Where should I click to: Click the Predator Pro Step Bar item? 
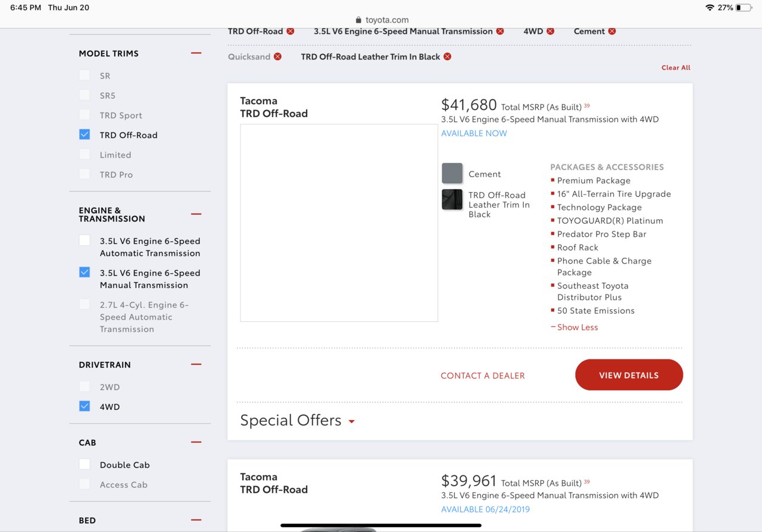602,234
